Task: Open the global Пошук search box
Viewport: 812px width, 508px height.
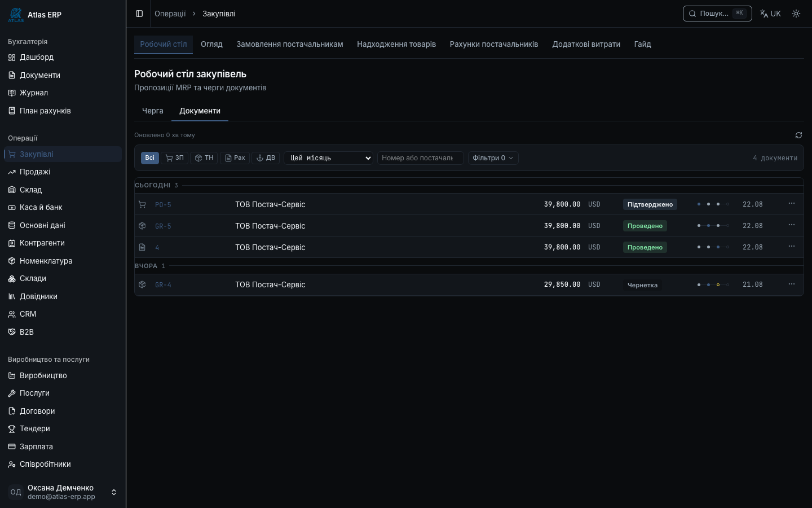Action: point(717,14)
